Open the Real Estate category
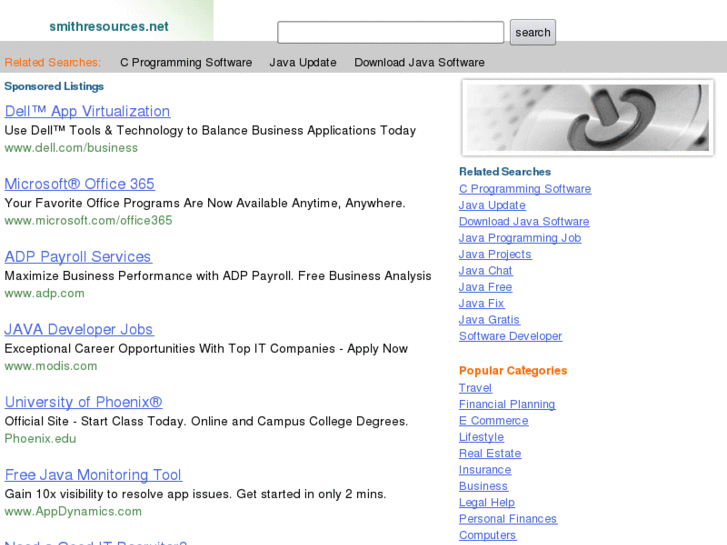The height and width of the screenshot is (545, 727). tap(490, 454)
